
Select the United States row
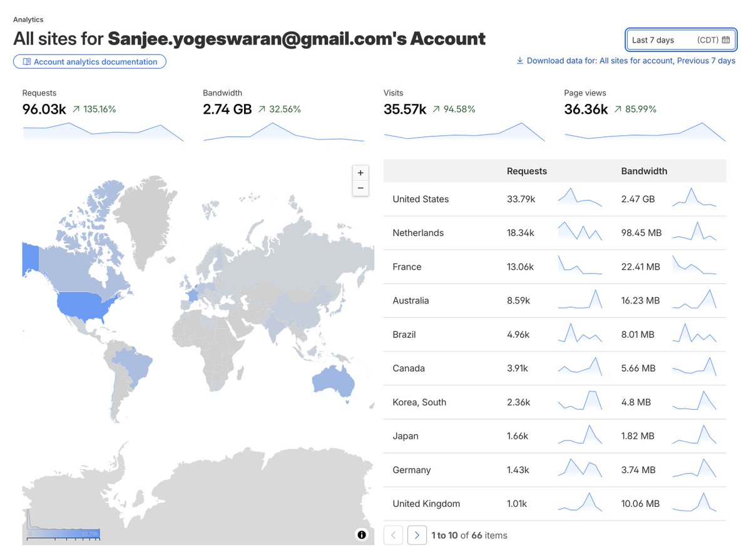pyautogui.click(x=555, y=199)
